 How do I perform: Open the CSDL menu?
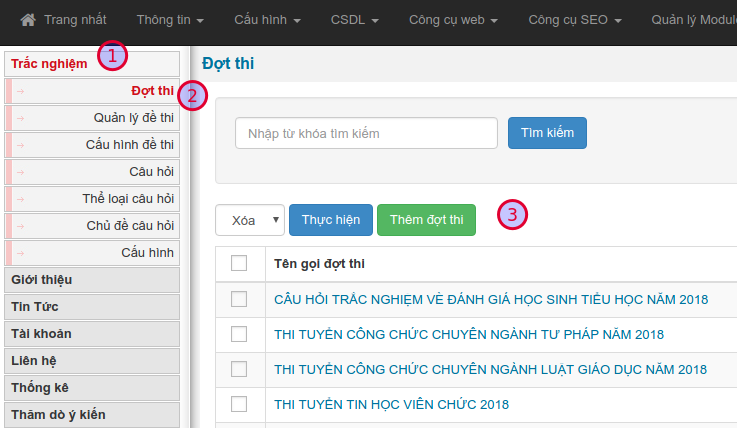point(353,20)
